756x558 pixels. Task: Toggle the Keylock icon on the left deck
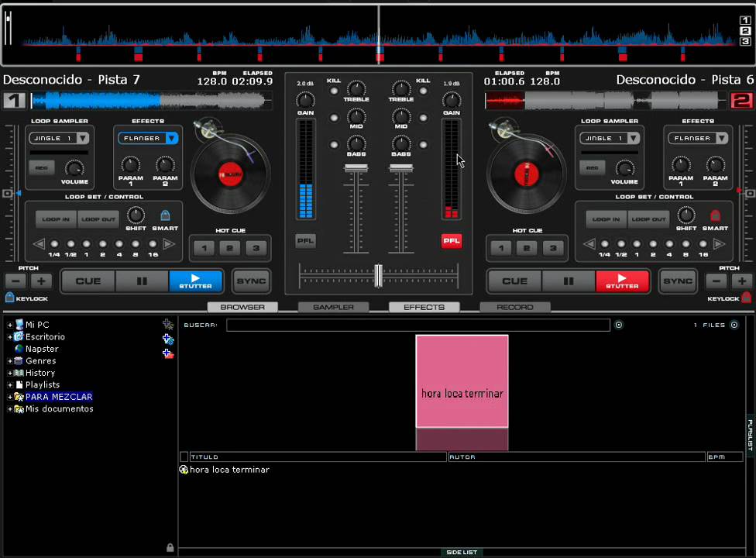(10, 298)
